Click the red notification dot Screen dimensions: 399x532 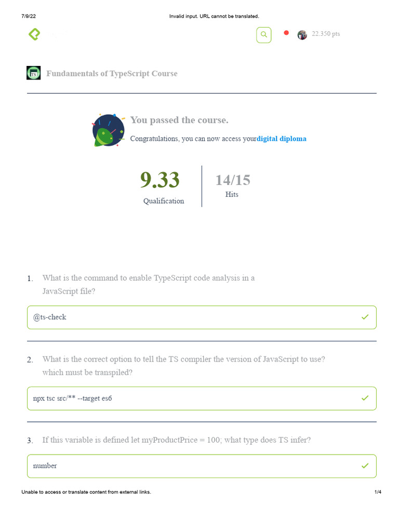coord(286,33)
